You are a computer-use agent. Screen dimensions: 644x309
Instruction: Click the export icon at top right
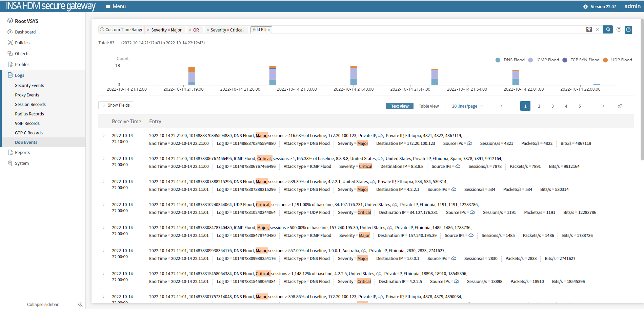pos(628,30)
